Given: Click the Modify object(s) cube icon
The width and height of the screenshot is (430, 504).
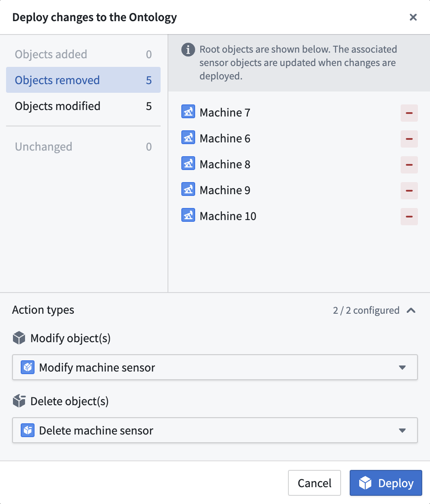Looking at the screenshot, I should click(19, 338).
